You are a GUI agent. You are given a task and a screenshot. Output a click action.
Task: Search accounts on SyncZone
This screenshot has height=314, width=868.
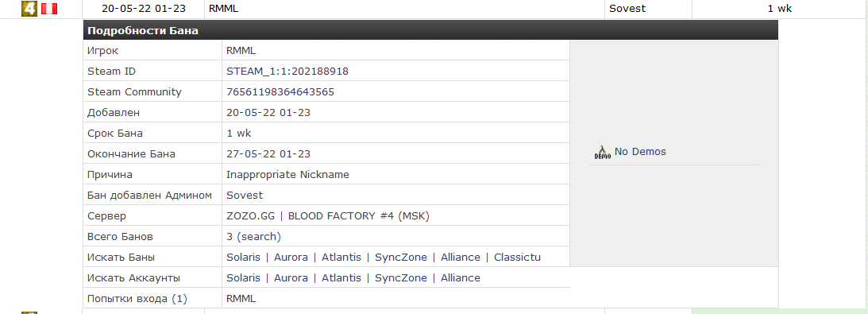(401, 277)
